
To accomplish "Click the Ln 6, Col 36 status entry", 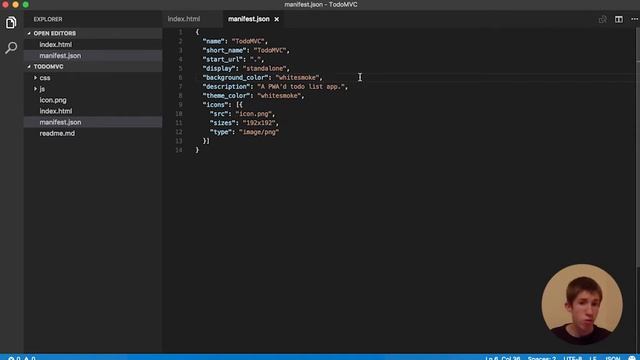I will (x=502, y=358).
